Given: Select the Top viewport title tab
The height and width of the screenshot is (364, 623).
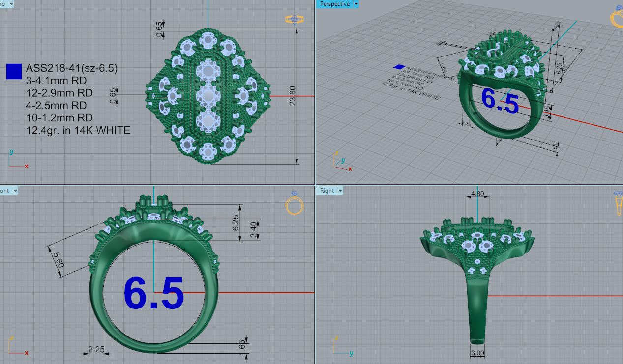Looking at the screenshot, I should point(3,4).
